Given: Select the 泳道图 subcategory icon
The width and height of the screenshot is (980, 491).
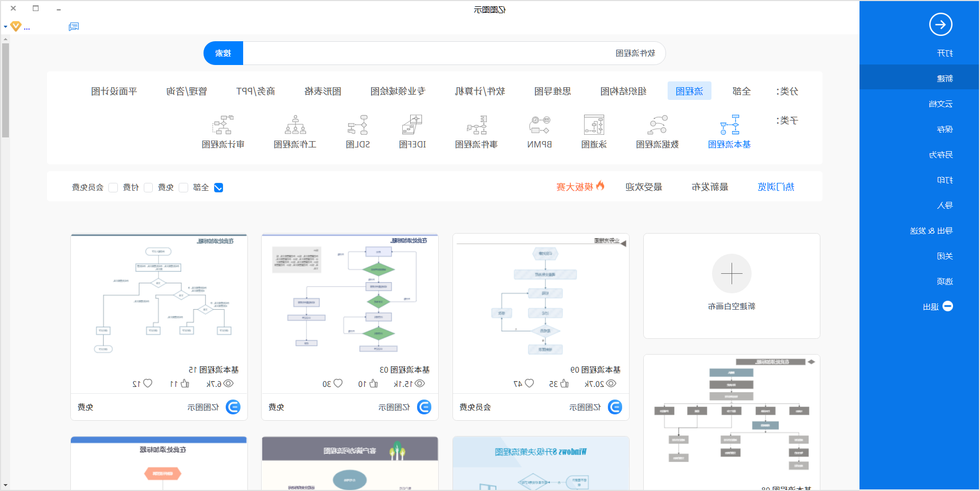Looking at the screenshot, I should 594,125.
